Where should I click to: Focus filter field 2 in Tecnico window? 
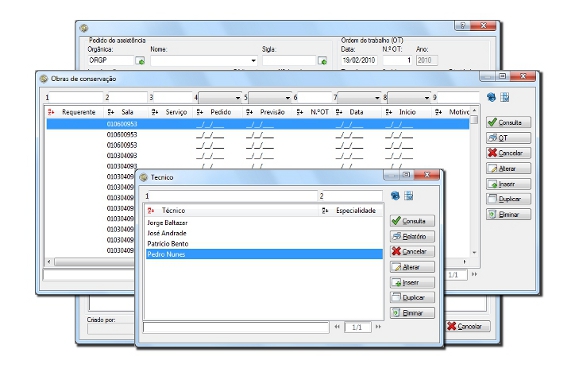[x=353, y=196]
